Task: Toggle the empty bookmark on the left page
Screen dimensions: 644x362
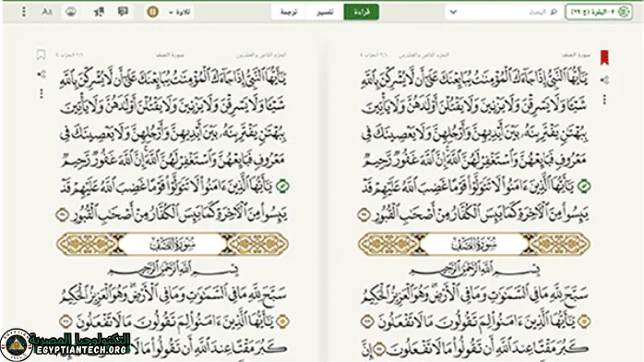Action: [42, 54]
